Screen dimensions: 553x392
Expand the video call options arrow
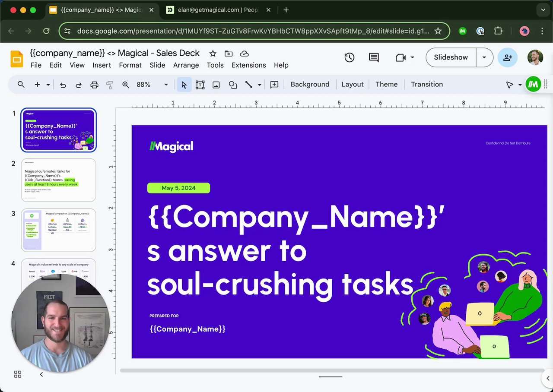[412, 57]
